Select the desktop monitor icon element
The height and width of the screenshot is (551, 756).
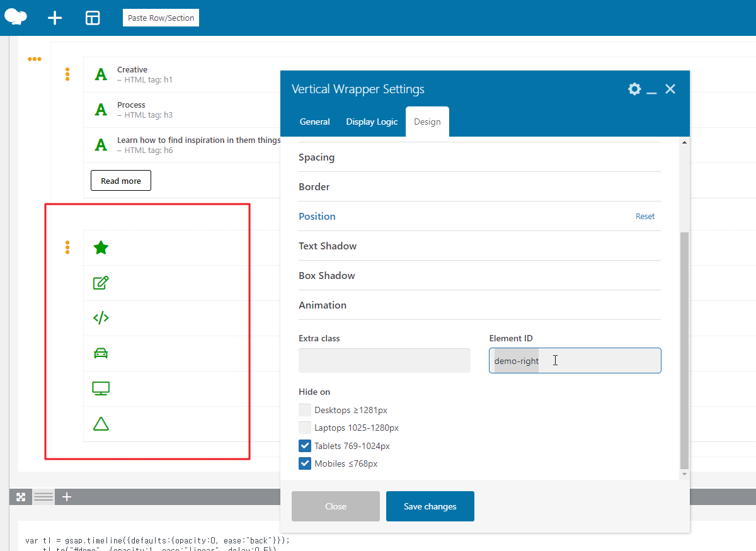101,389
